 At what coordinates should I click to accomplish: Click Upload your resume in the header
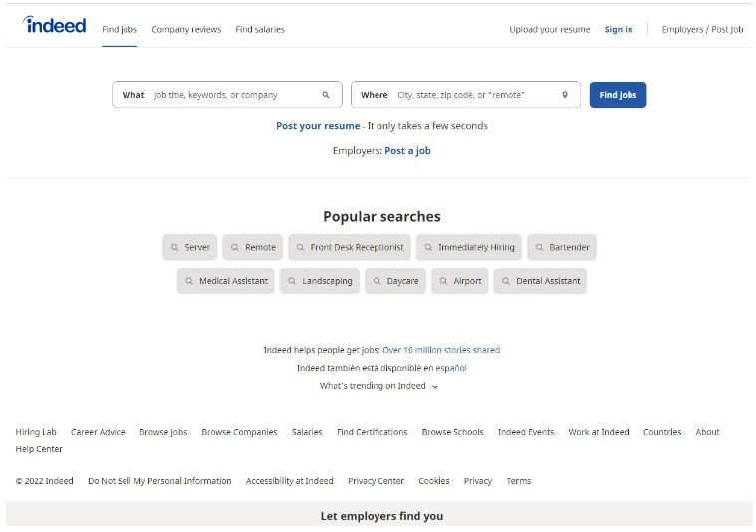tap(550, 30)
